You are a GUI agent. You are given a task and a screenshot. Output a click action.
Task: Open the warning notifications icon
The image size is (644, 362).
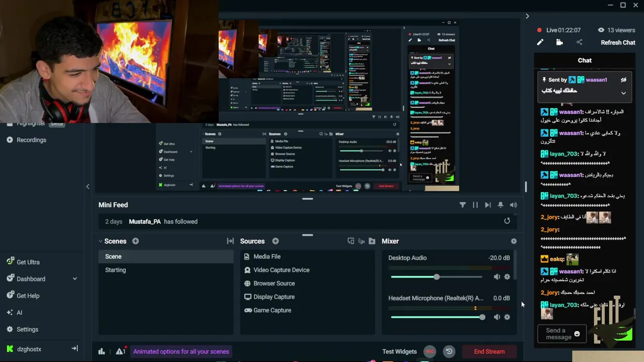[120, 351]
